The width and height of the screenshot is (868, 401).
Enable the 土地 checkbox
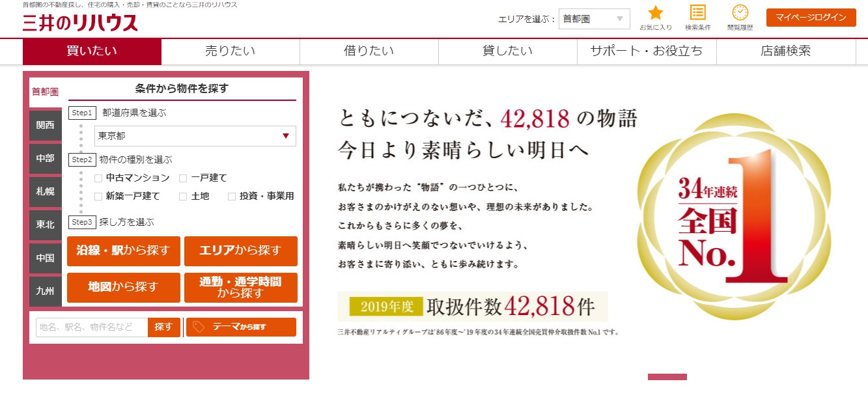point(183,196)
